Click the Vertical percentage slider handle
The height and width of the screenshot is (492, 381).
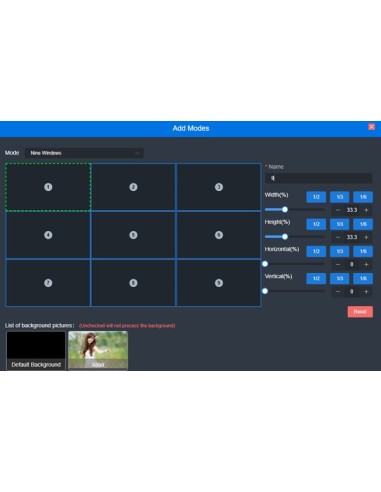pyautogui.click(x=265, y=291)
